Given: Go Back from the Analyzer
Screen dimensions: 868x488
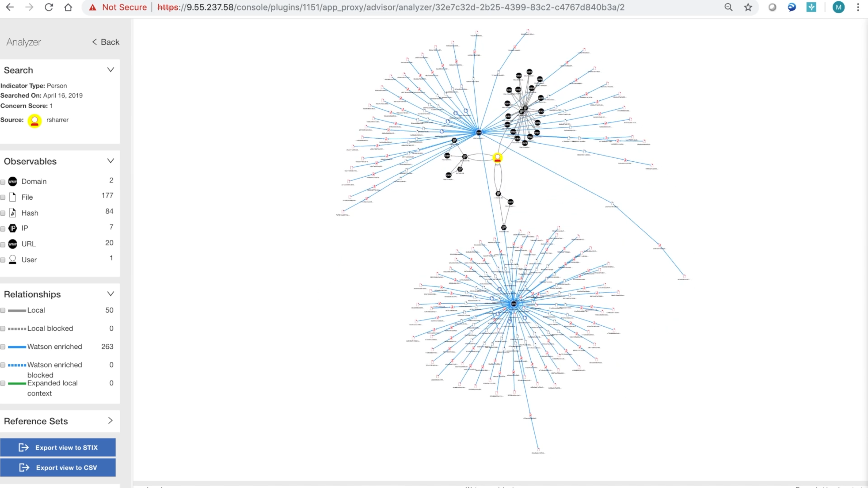Looking at the screenshot, I should pyautogui.click(x=106, y=42).
